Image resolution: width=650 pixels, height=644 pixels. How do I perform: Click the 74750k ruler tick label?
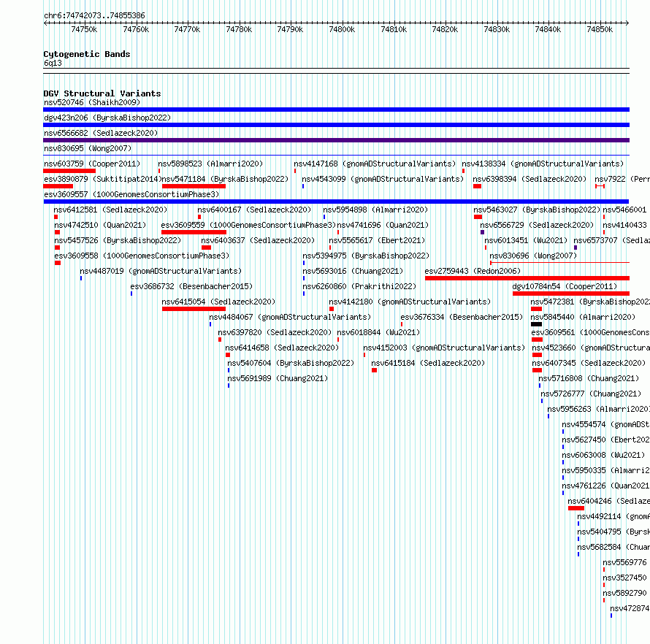[84, 29]
